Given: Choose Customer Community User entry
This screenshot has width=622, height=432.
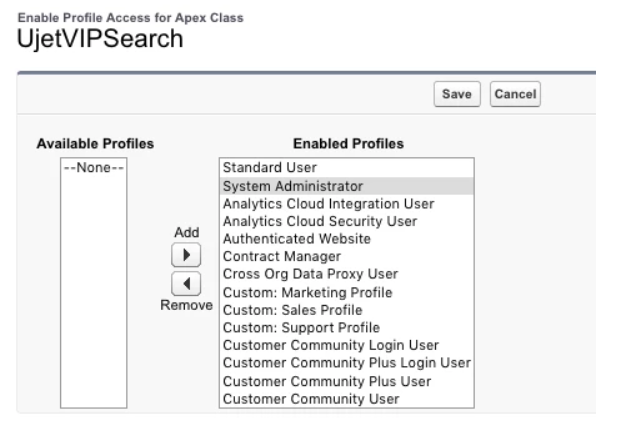Looking at the screenshot, I should 310,399.
